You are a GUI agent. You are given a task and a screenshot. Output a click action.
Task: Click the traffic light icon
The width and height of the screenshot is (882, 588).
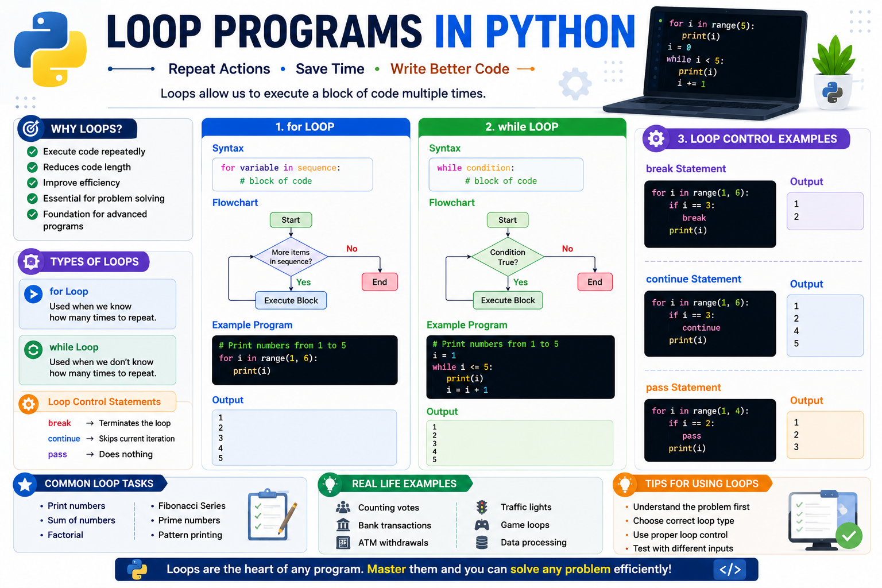tap(482, 507)
